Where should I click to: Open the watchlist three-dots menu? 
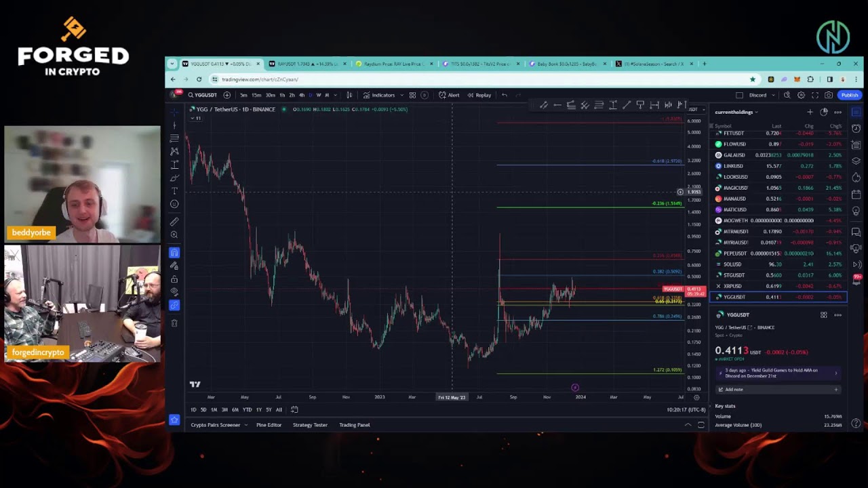click(x=837, y=112)
